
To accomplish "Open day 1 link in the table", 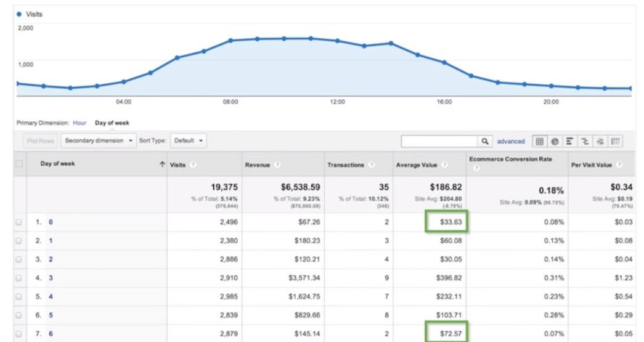I will 51,240.
